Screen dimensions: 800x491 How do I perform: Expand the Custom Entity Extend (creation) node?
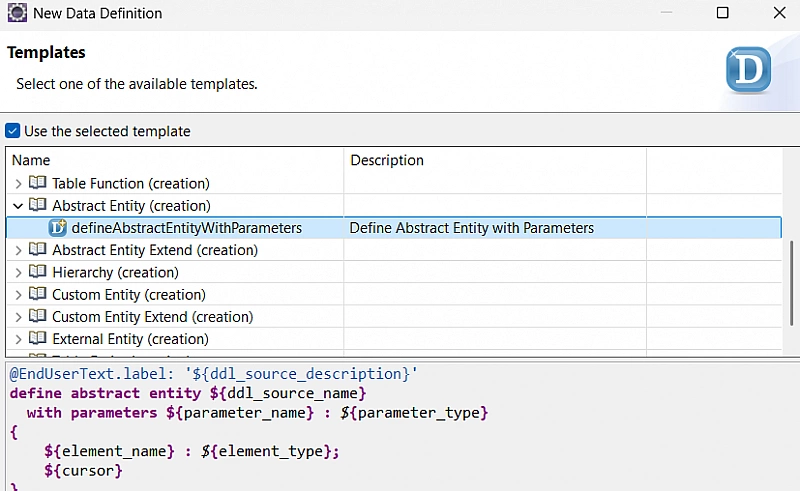18,317
